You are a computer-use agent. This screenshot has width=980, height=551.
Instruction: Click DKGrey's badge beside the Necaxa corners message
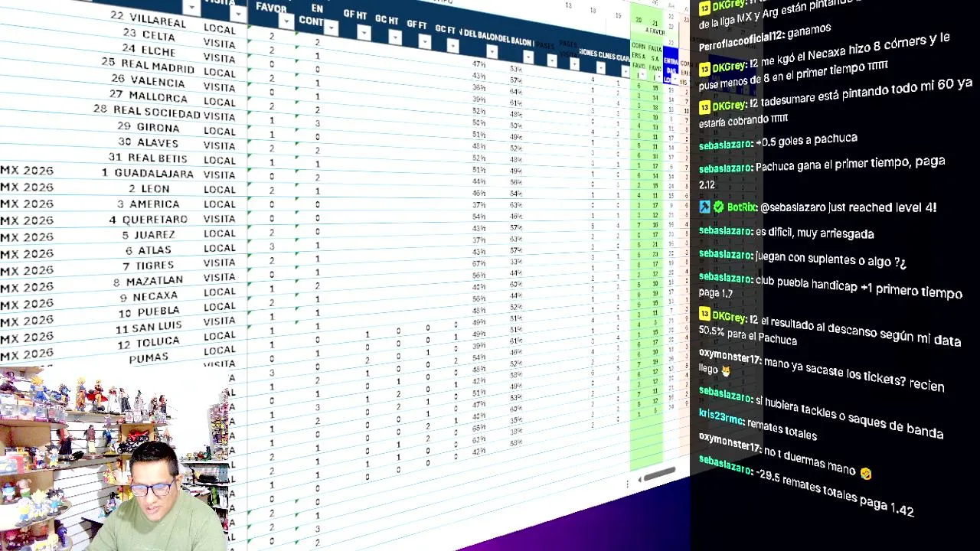click(x=704, y=69)
